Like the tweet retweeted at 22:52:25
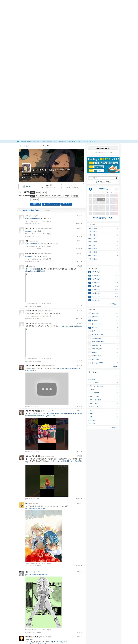The width and height of the screenshot is (138, 644). point(82,306)
